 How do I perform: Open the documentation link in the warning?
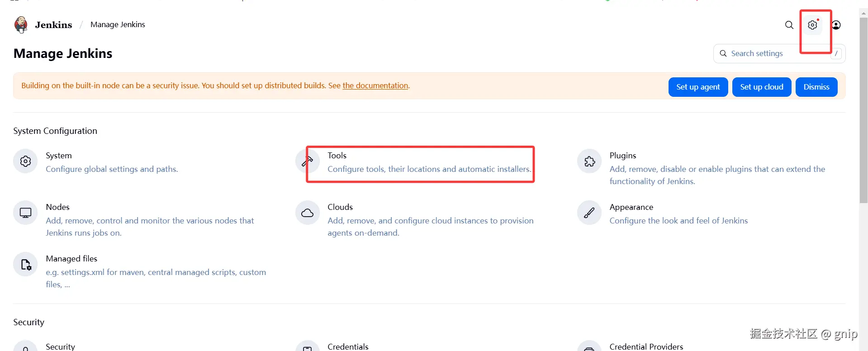[375, 85]
